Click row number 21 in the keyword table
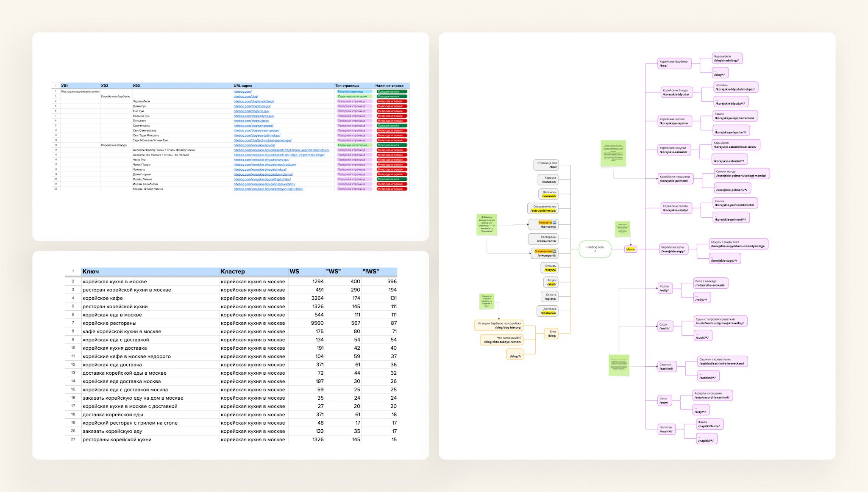Viewport: 868px width, 492px height. click(73, 439)
